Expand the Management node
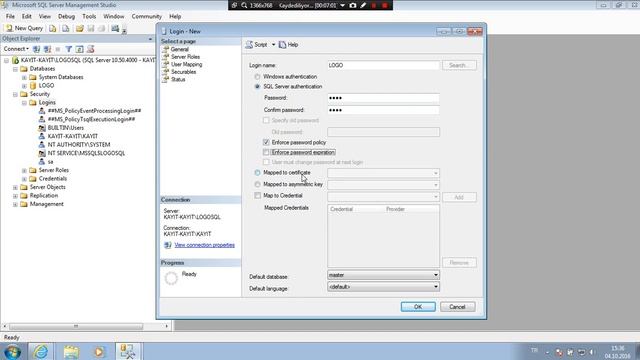 pyautogui.click(x=16, y=204)
